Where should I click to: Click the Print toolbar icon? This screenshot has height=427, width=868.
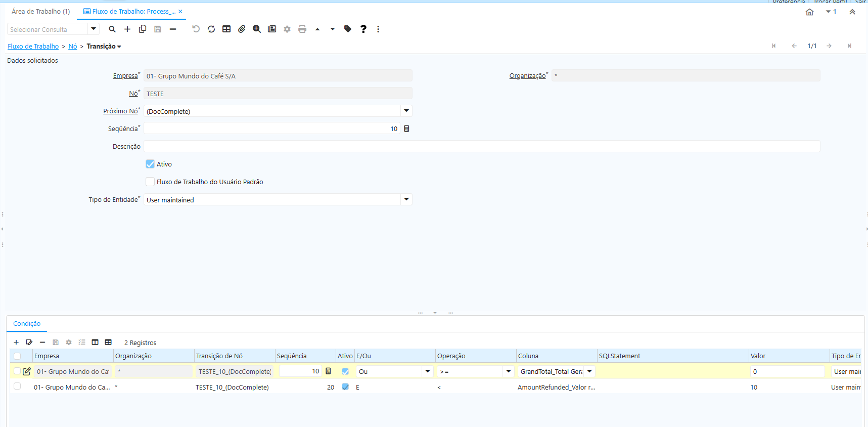point(302,29)
